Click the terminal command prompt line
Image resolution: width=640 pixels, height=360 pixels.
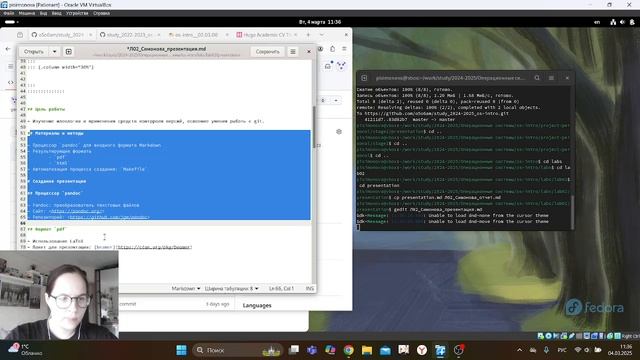[x=463, y=227]
